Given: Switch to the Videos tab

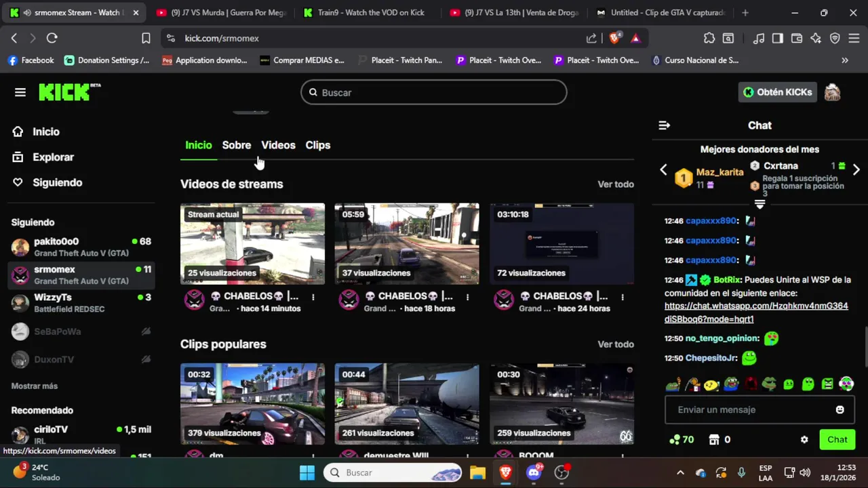Looking at the screenshot, I should [278, 145].
